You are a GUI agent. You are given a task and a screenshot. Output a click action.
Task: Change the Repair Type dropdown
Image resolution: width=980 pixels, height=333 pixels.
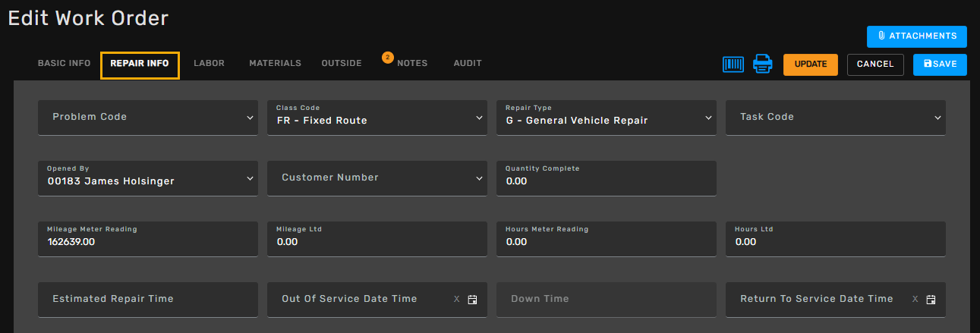pyautogui.click(x=607, y=118)
